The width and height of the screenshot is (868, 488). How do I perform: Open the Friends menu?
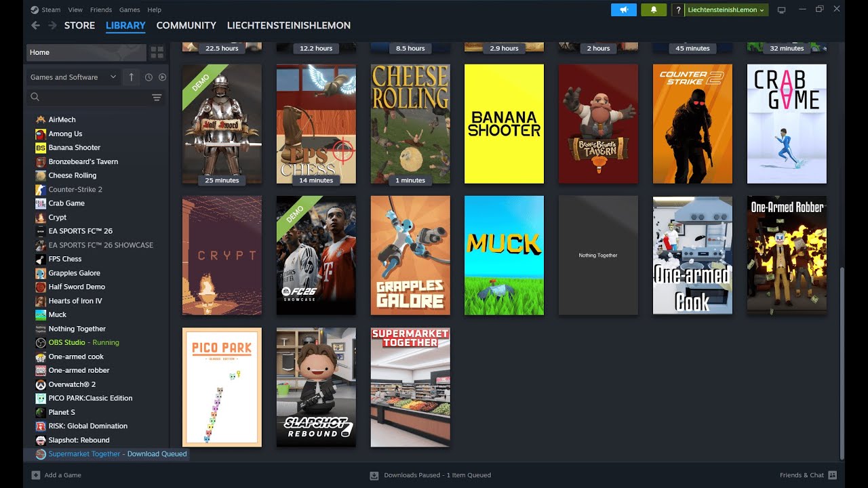click(101, 9)
